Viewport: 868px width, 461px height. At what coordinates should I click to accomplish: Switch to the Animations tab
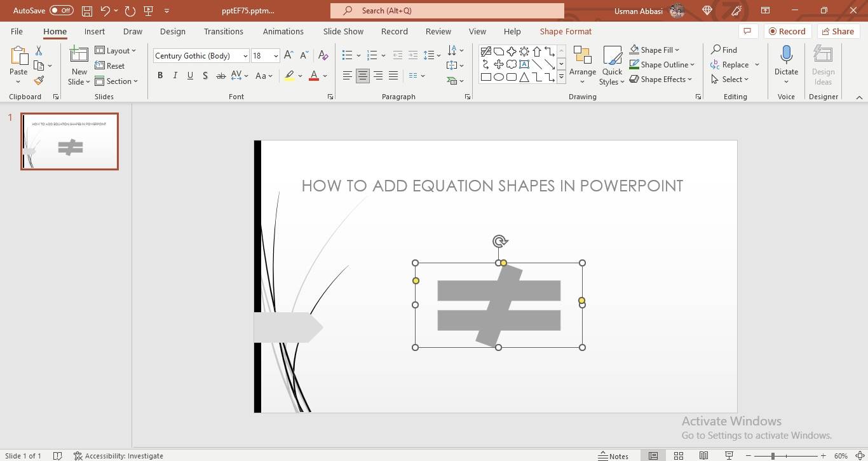point(283,31)
